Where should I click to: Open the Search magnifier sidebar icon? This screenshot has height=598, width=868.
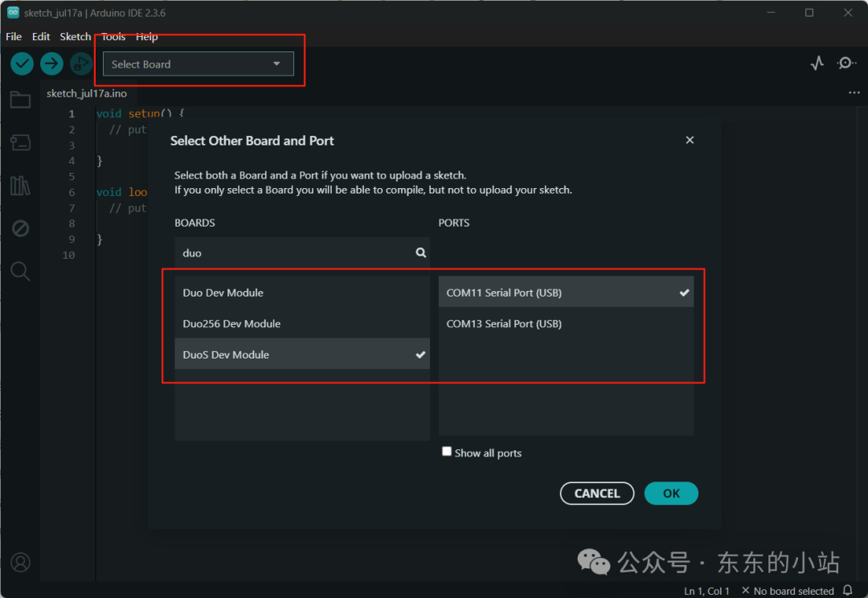(20, 272)
